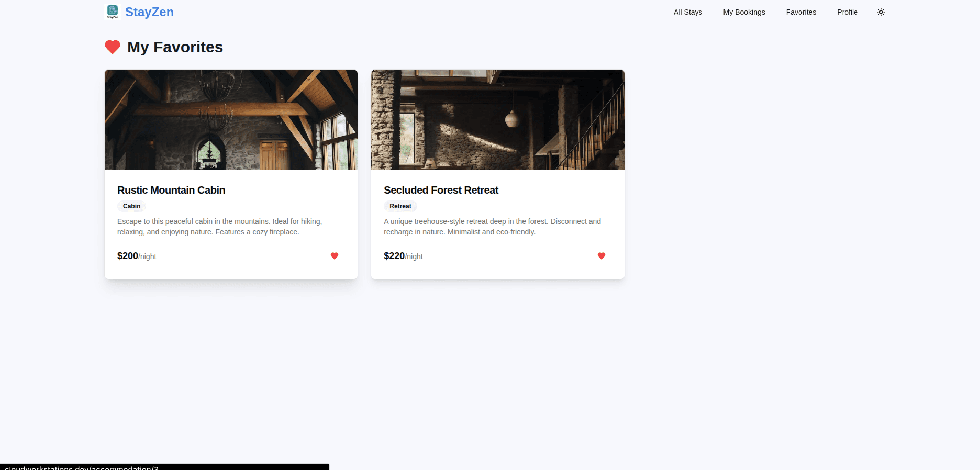Open the Secluded Forest Retreat photo
This screenshot has height=470, width=980.
(498, 120)
